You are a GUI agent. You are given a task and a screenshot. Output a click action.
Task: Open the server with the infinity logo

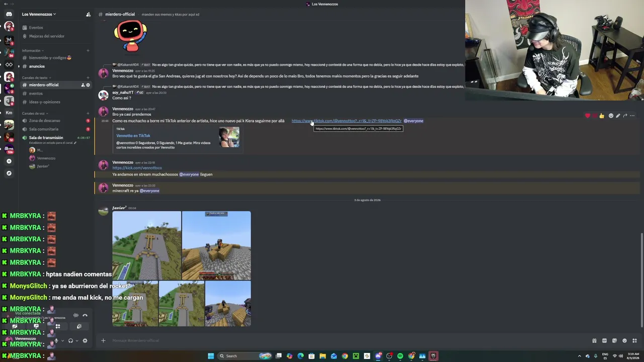(9, 64)
